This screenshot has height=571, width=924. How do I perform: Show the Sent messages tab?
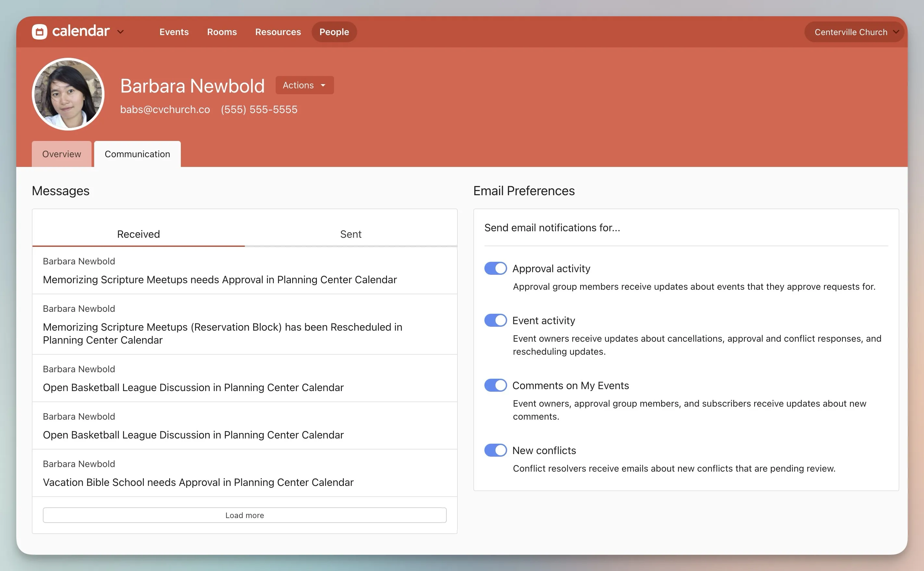(351, 234)
